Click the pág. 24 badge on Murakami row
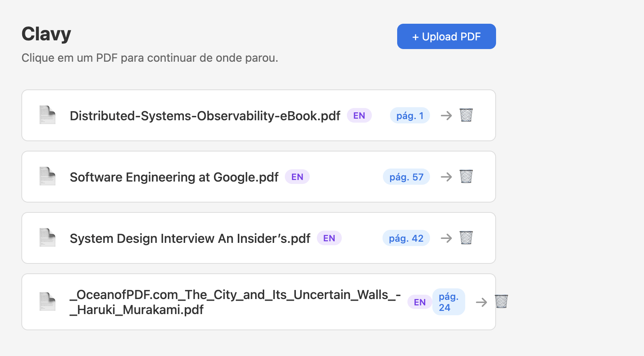The image size is (644, 356). pos(448,302)
